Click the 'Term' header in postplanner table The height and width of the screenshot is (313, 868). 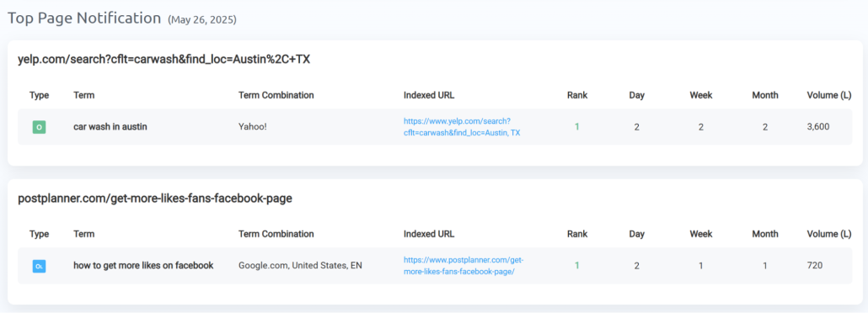coord(84,234)
